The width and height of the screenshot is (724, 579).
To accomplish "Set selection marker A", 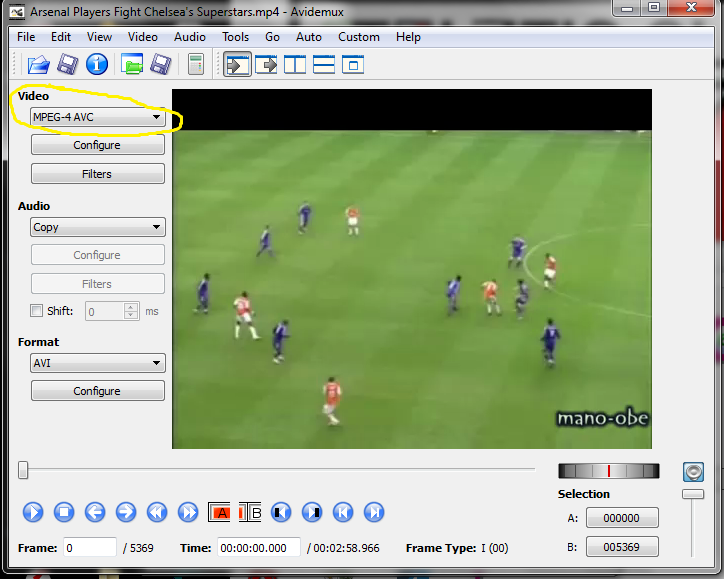I will point(219,512).
